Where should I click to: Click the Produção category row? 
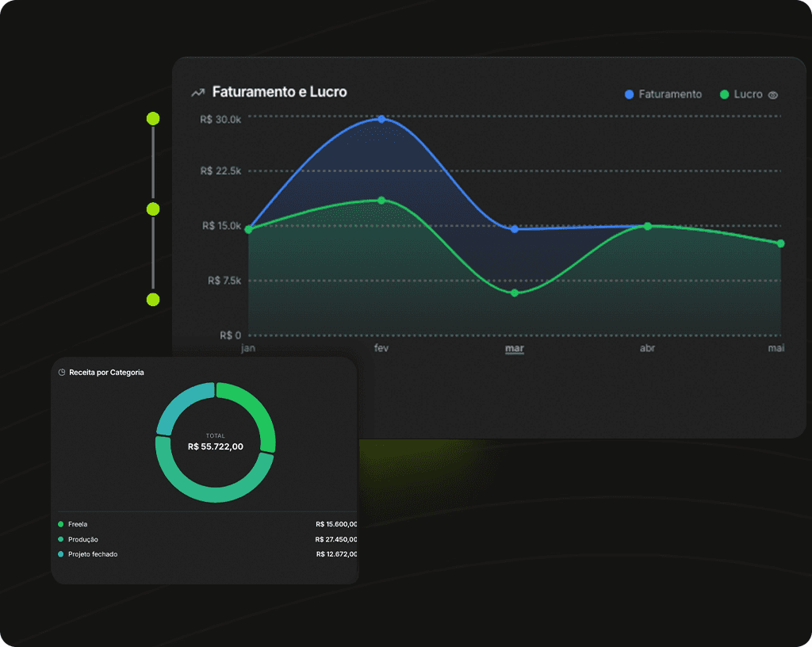[208, 539]
